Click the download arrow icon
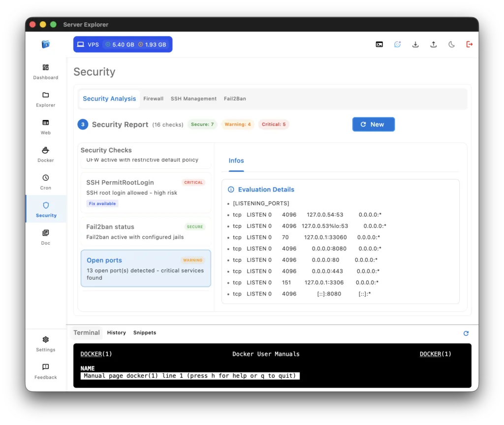This screenshot has width=504, height=425. click(x=415, y=44)
